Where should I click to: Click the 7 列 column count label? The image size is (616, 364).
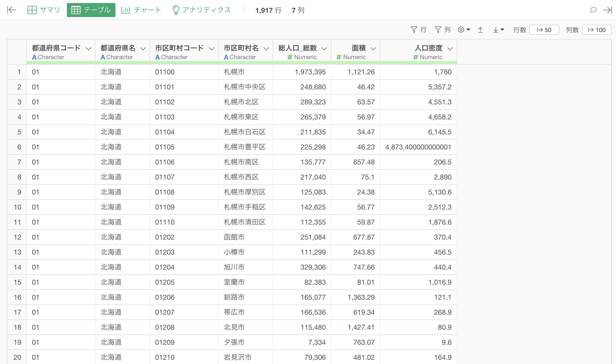pos(298,10)
